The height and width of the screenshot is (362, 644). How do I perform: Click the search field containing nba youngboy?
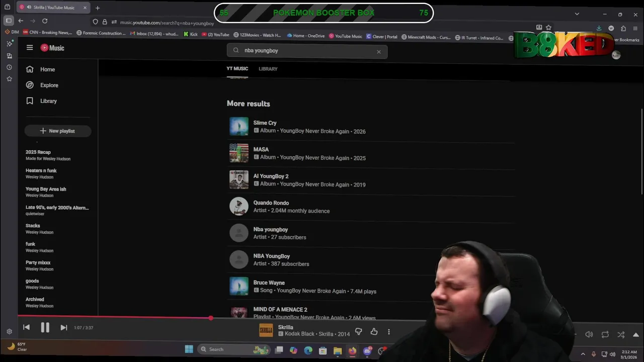[x=307, y=51]
